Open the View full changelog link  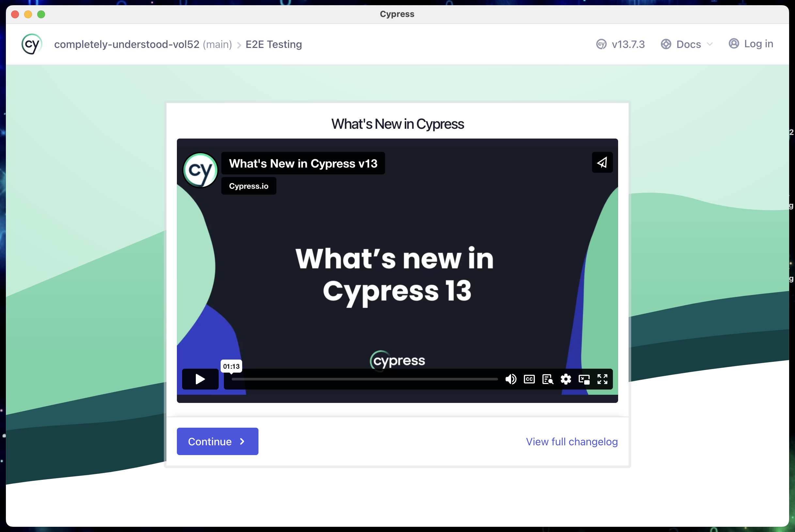[x=571, y=441]
